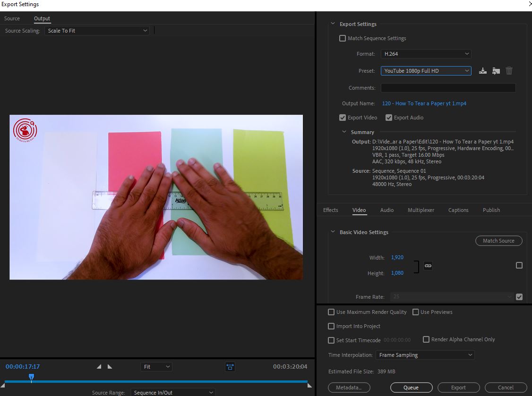Open the Captions tab

click(458, 210)
